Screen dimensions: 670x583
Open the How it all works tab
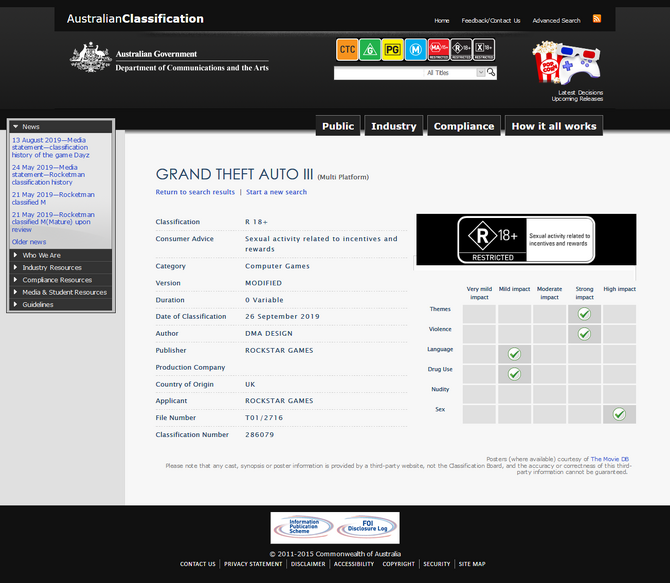(553, 126)
